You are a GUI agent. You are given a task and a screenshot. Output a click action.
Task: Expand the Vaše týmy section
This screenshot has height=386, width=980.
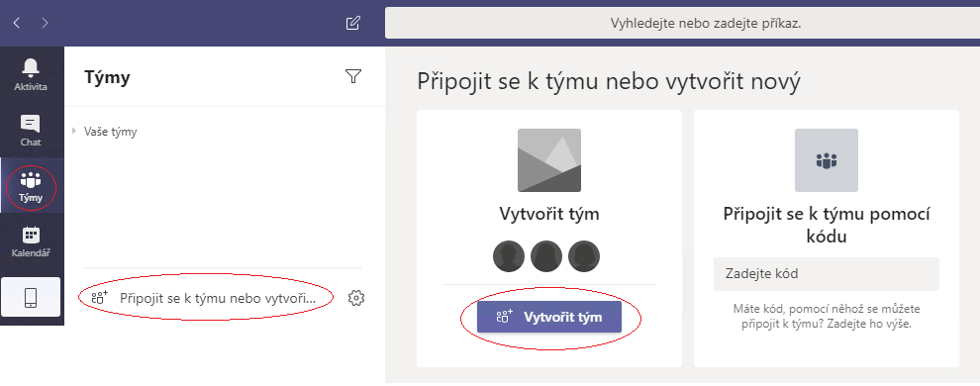(104, 132)
